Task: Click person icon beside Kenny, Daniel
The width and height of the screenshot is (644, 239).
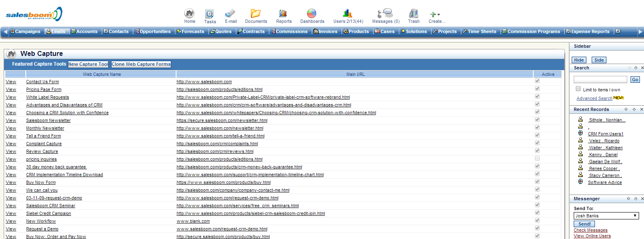Action: 580,154
